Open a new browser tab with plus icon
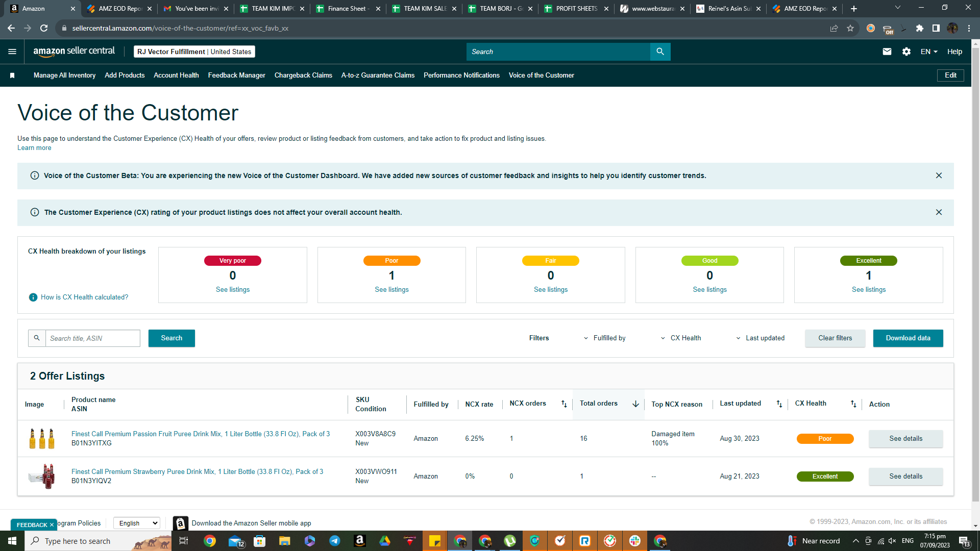The height and width of the screenshot is (551, 980). pos(854,9)
